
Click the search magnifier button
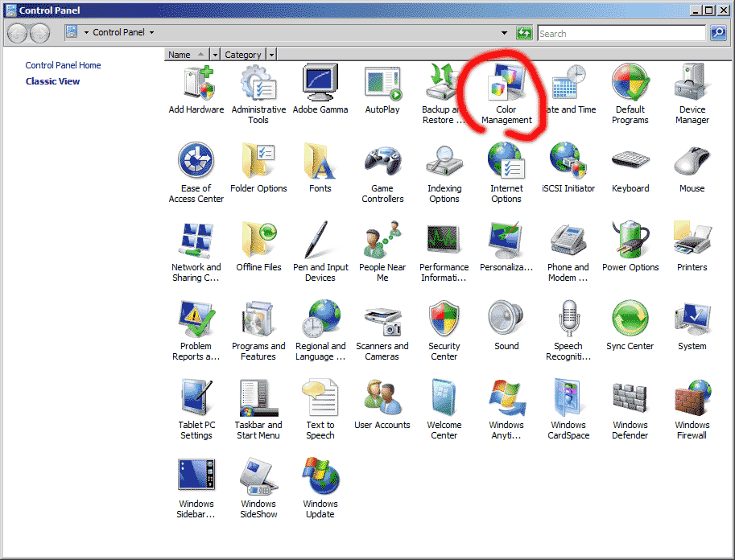(x=717, y=33)
